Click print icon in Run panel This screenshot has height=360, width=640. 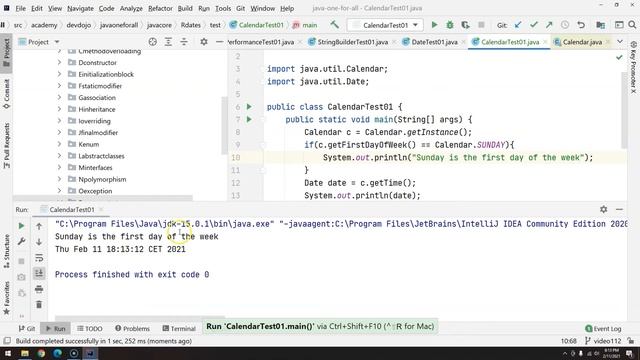coord(39,289)
